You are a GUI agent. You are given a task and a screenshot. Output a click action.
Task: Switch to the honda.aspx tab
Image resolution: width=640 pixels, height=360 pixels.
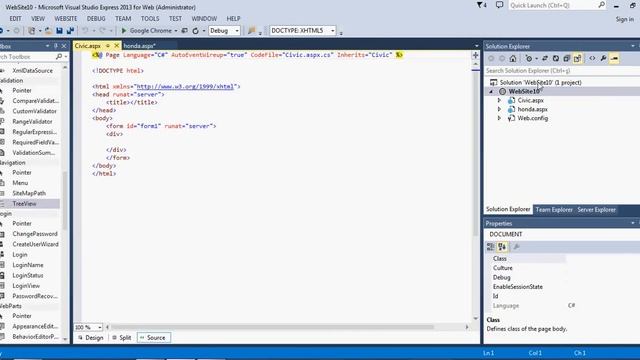140,46
